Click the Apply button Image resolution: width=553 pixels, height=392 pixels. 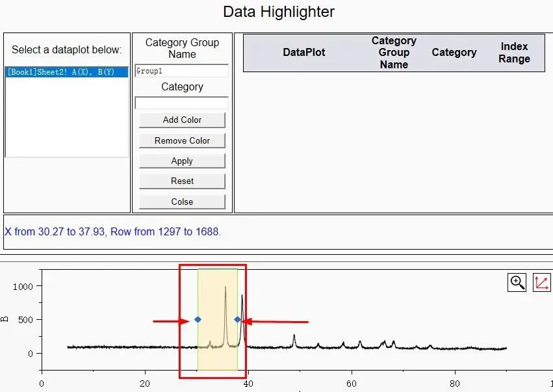(x=182, y=161)
